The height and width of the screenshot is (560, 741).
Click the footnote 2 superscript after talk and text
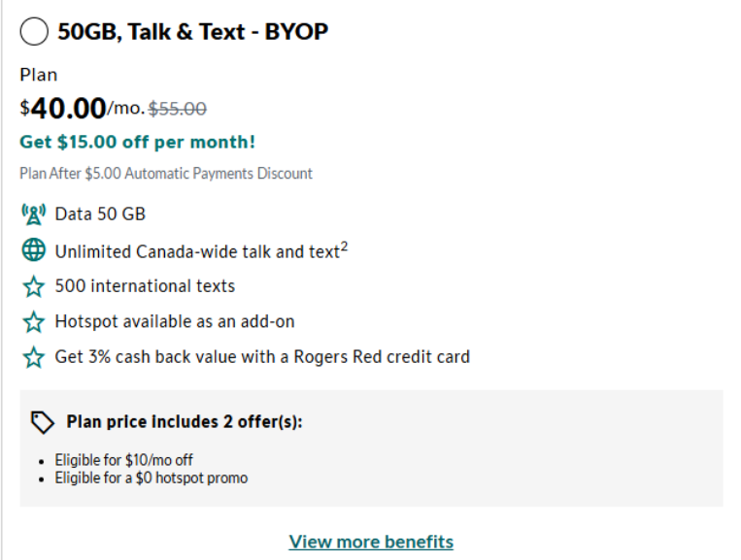pos(344,246)
